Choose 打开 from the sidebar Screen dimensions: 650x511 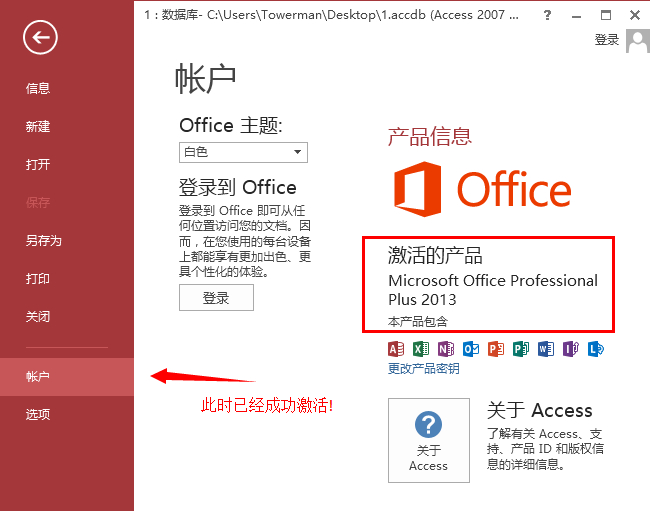[x=67, y=165]
